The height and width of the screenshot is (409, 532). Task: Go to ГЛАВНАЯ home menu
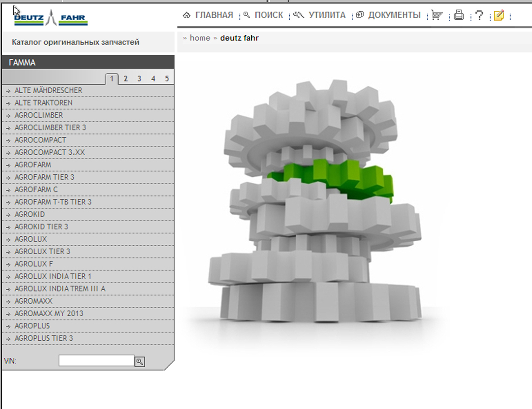(x=209, y=15)
